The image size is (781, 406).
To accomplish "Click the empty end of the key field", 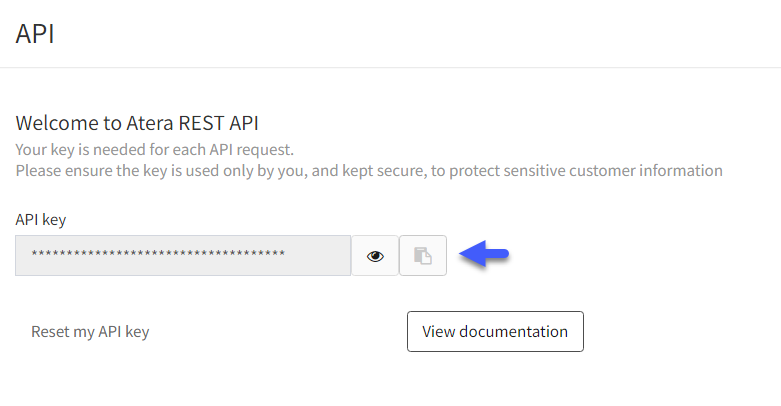I will tap(319, 256).
